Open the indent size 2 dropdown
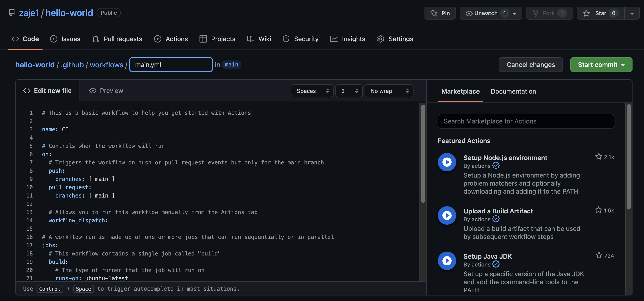 click(x=349, y=91)
